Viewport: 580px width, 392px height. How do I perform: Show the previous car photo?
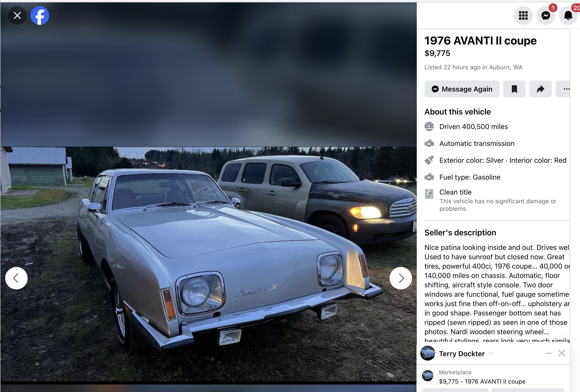point(16,278)
